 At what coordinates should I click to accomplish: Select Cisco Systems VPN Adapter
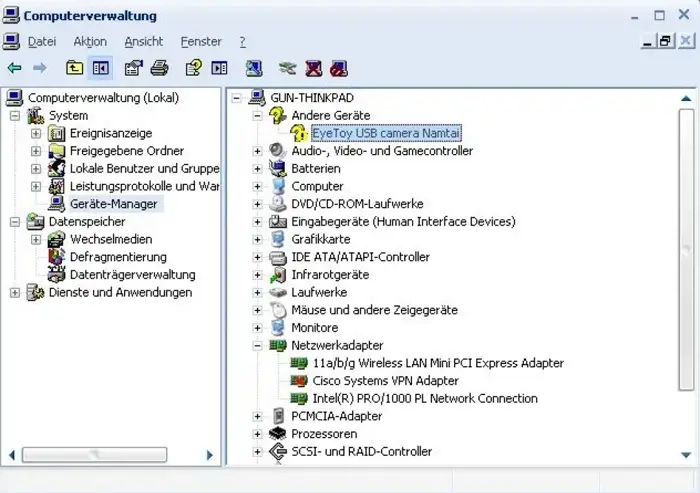[385, 381]
